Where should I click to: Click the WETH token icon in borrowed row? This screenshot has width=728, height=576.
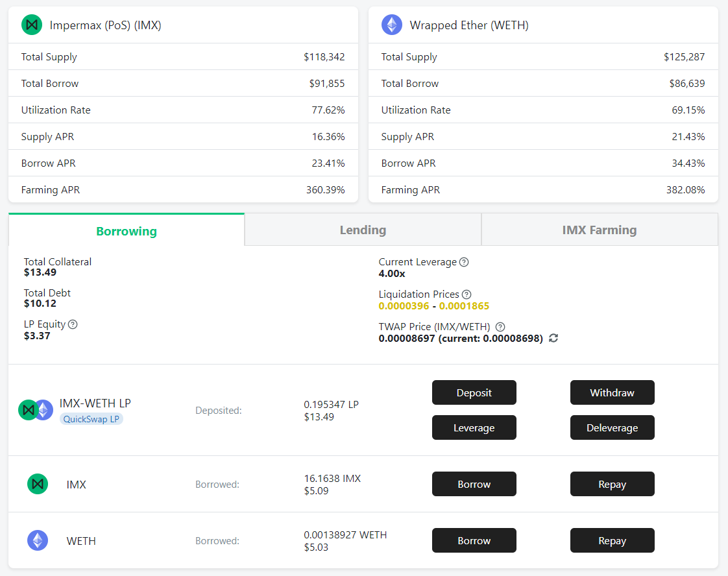pyautogui.click(x=38, y=540)
